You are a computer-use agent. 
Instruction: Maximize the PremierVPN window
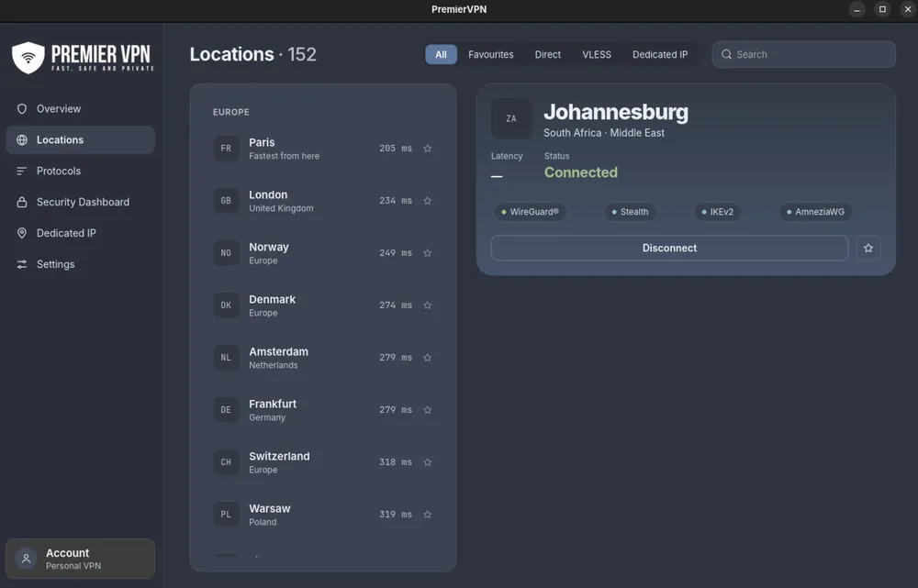pyautogui.click(x=882, y=9)
